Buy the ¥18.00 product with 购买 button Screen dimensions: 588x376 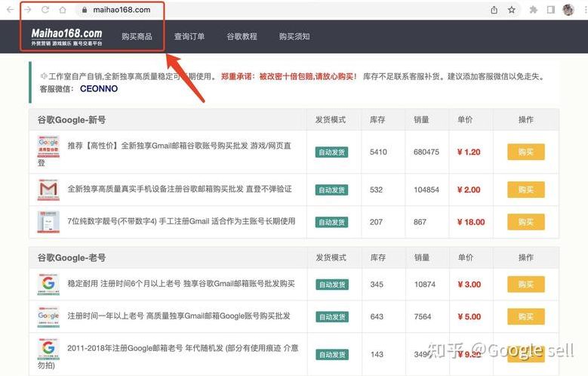pos(526,222)
